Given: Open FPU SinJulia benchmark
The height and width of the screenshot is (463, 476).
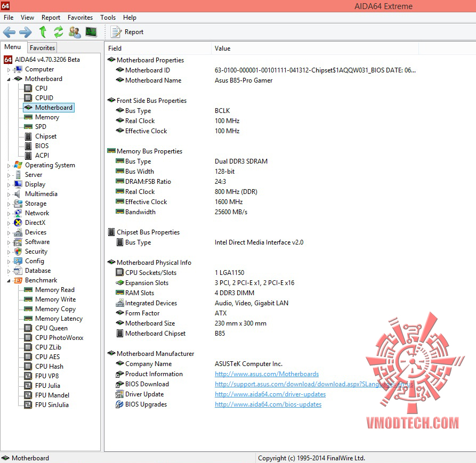Looking at the screenshot, I should point(52,405).
